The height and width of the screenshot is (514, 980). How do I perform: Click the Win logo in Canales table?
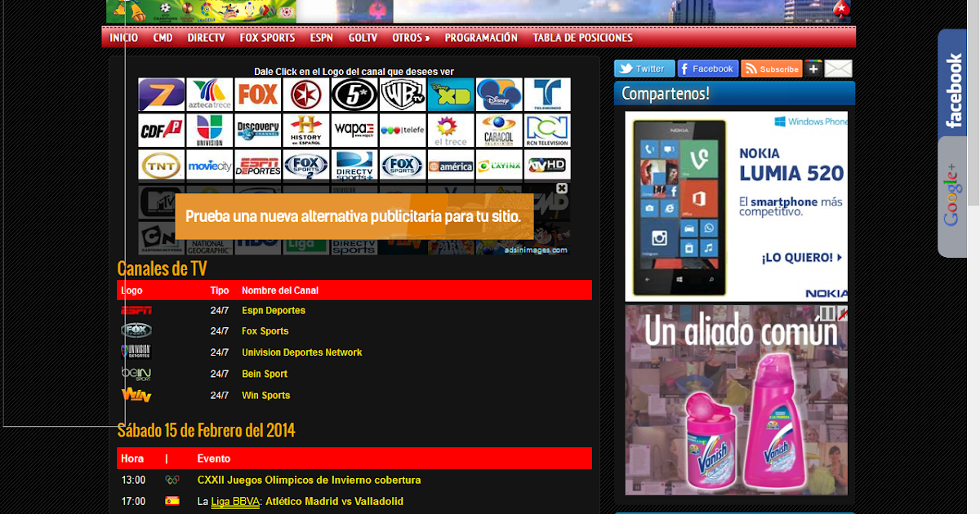(x=136, y=395)
